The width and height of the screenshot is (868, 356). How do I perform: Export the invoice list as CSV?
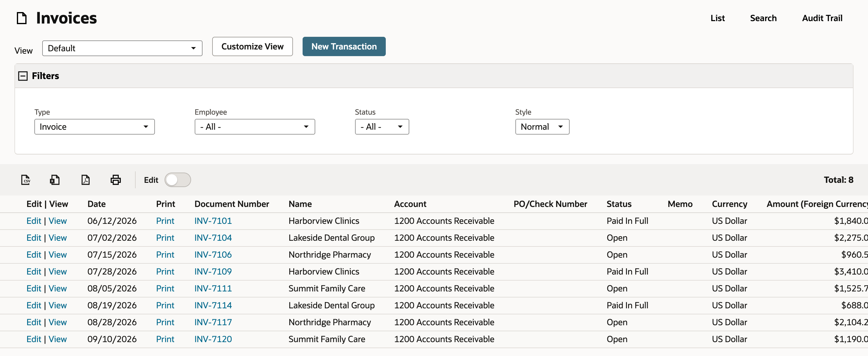pyautogui.click(x=26, y=180)
